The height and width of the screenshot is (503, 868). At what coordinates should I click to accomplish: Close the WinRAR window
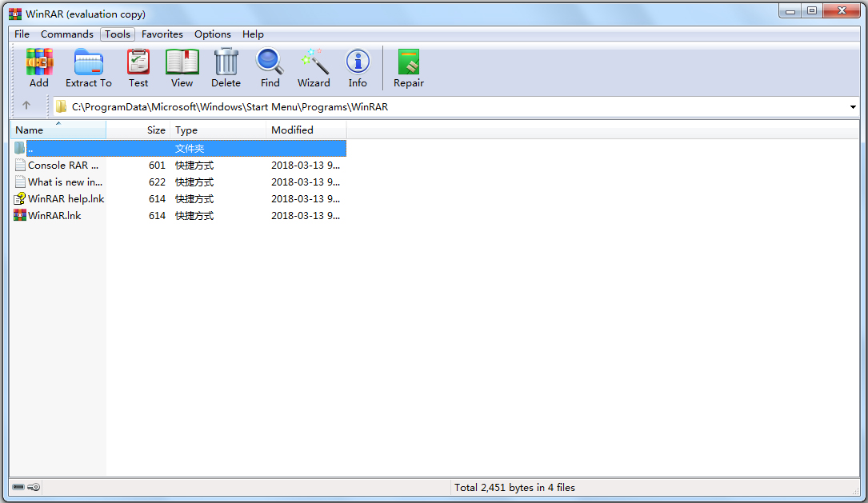[842, 10]
